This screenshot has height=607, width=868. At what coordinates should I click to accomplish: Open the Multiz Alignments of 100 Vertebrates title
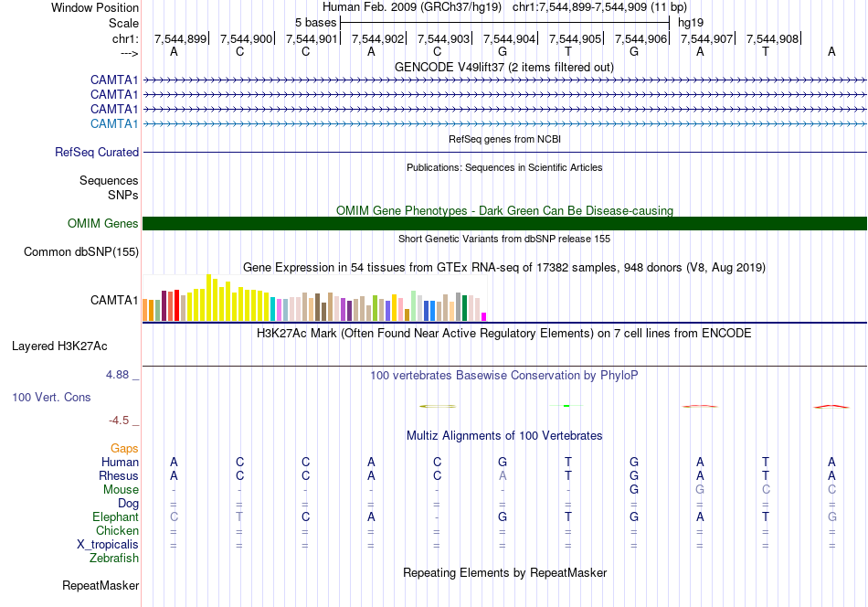pyautogui.click(x=504, y=435)
